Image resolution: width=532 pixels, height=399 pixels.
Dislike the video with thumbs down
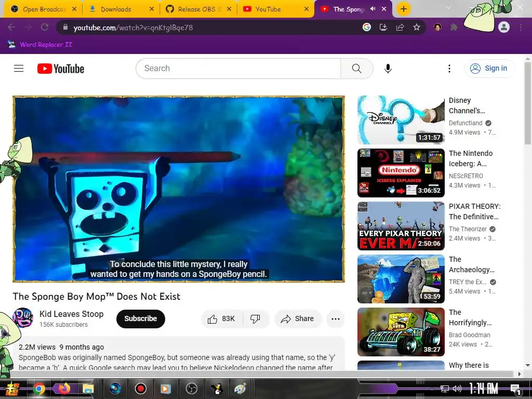coord(255,318)
